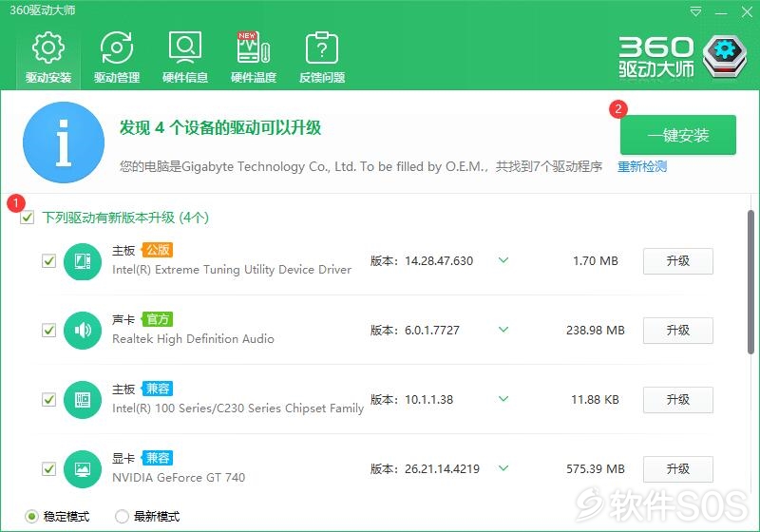The height and width of the screenshot is (532, 760).
Task: Click the 兼容 tag on NVIDIA GeForce row
Action: pyautogui.click(x=158, y=458)
